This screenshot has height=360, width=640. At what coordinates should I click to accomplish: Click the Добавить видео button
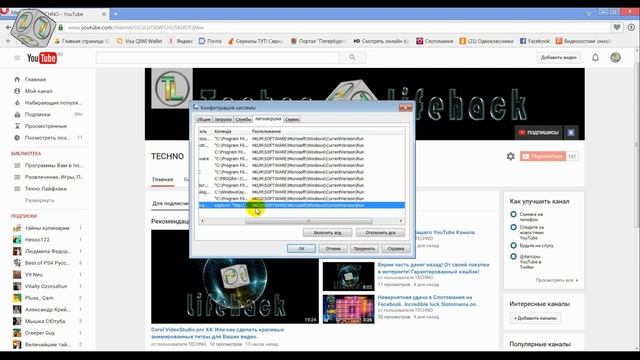(x=559, y=58)
